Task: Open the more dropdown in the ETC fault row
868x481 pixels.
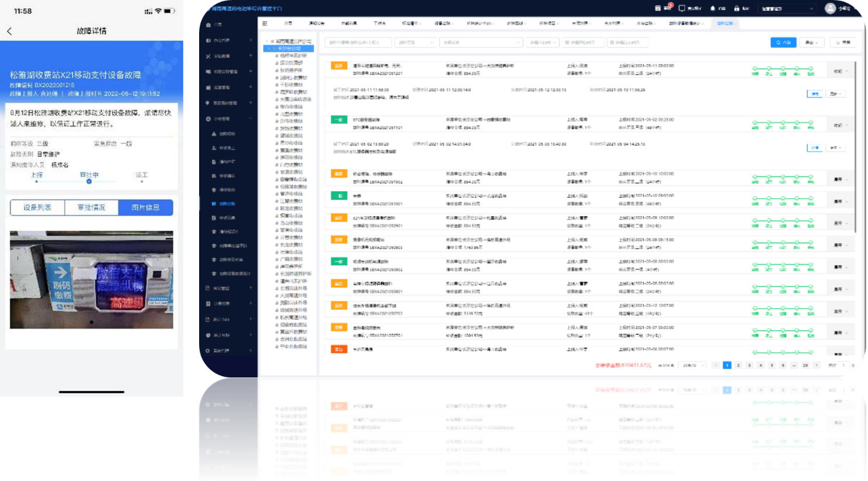Action: click(x=836, y=148)
